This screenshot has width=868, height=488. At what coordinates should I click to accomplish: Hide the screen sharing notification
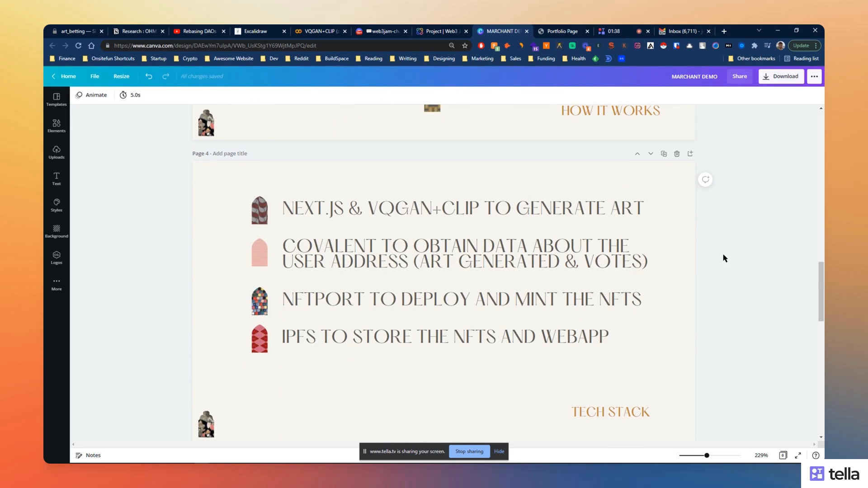point(499,451)
